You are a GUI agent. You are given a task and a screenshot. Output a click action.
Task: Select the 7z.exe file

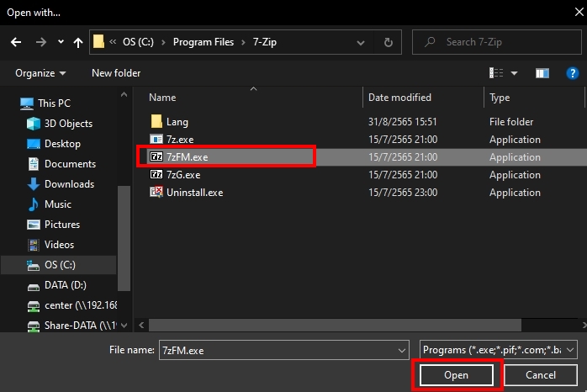pyautogui.click(x=181, y=140)
